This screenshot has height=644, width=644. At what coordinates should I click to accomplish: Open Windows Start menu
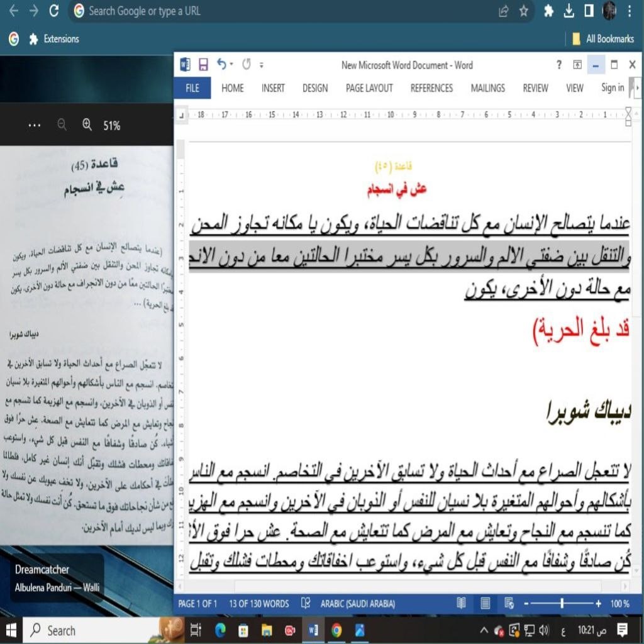coord(11,630)
